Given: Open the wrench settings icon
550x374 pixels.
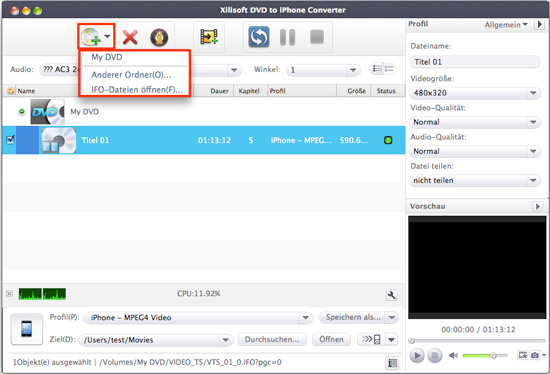Looking at the screenshot, I should (x=391, y=295).
